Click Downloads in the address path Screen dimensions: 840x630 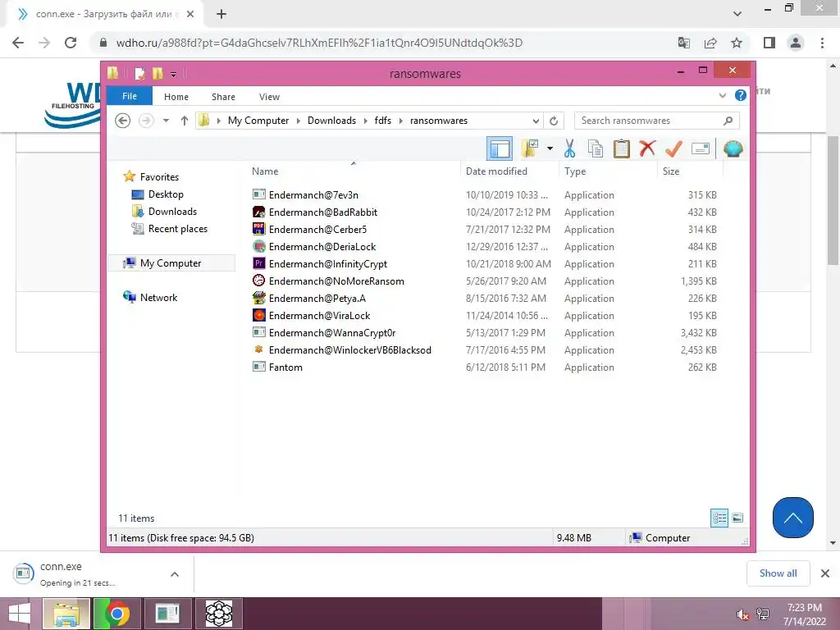pyautogui.click(x=331, y=121)
